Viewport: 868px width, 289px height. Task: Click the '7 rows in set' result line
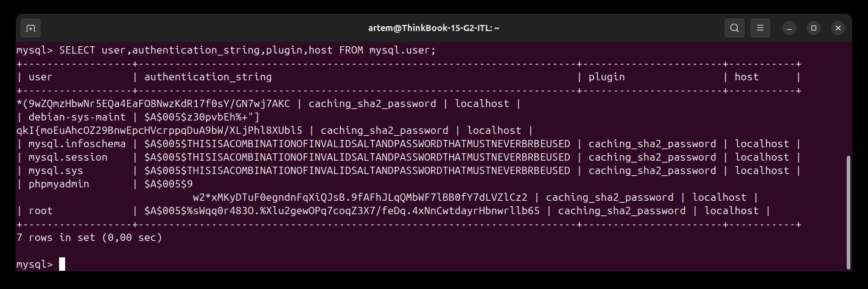89,237
